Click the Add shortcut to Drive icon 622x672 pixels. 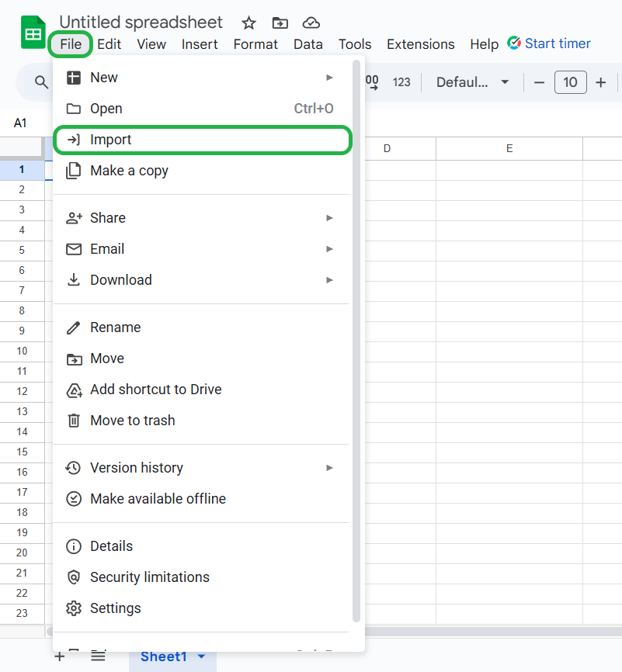(74, 390)
